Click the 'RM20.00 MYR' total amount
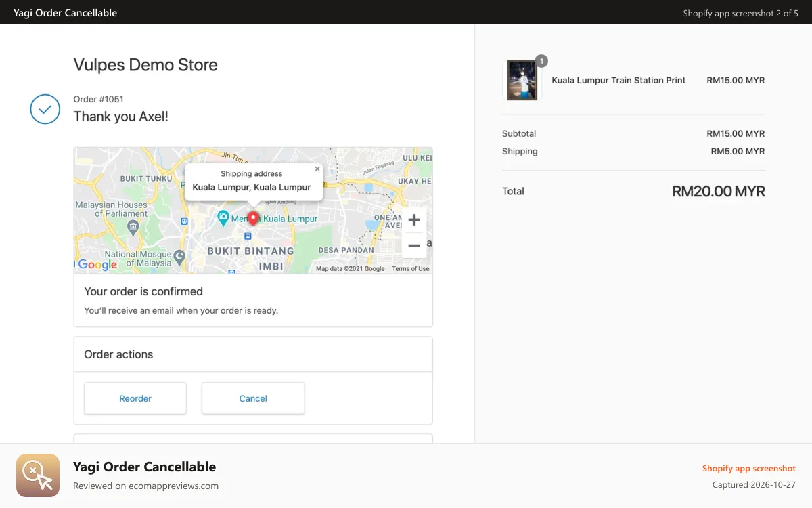 pyautogui.click(x=719, y=192)
